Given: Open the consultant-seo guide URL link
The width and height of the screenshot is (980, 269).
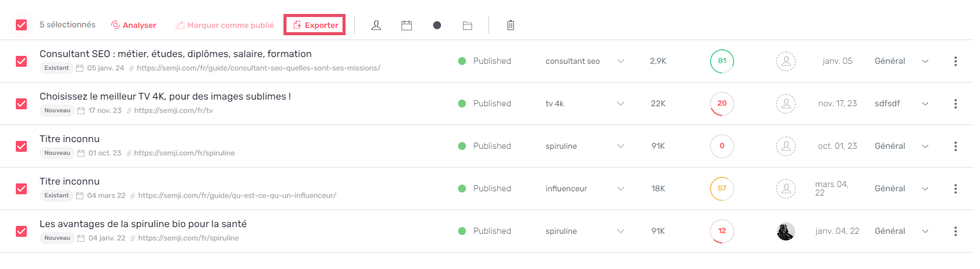Looking at the screenshot, I should pyautogui.click(x=259, y=68).
